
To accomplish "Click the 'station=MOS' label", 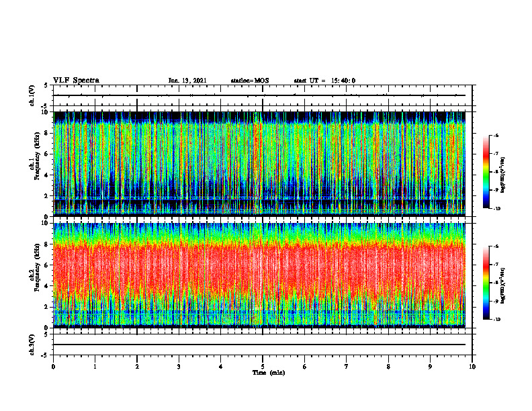I will pos(250,81).
